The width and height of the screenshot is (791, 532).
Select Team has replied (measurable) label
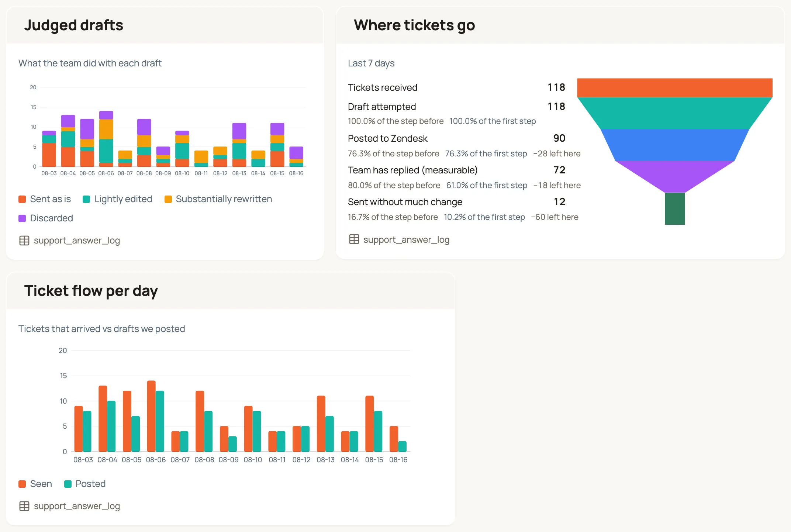[x=413, y=170]
